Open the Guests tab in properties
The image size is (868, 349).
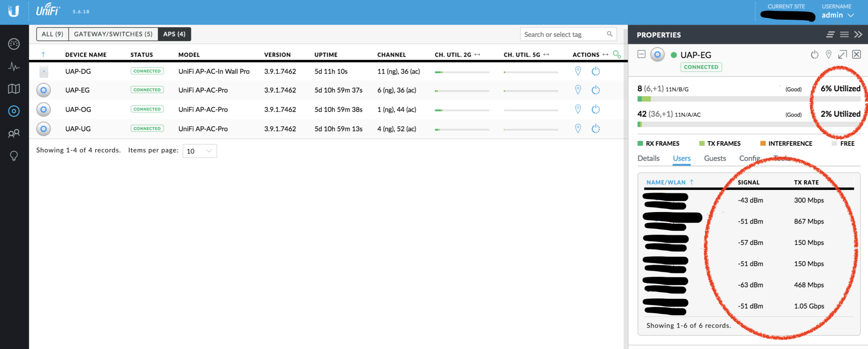coord(715,158)
